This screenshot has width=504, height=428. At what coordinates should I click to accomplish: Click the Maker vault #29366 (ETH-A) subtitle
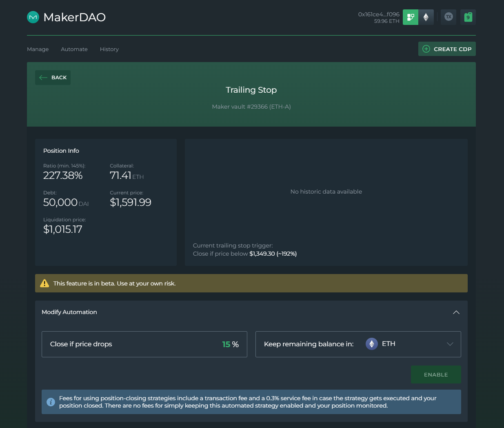pos(251,107)
